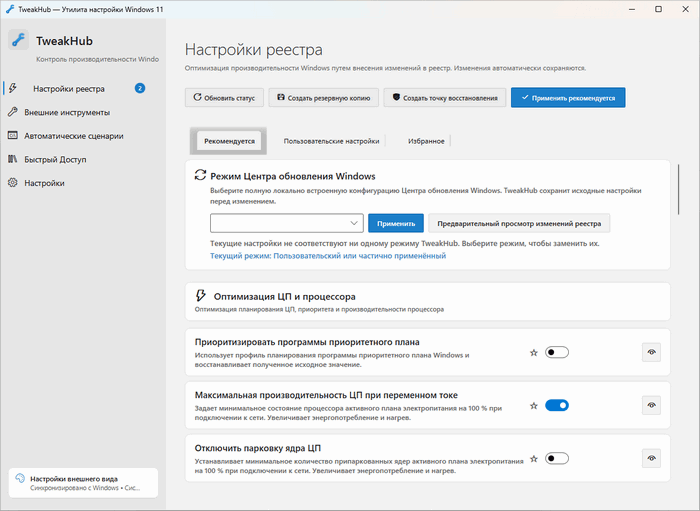Click the TweakHub title bar app icon

coord(10,9)
